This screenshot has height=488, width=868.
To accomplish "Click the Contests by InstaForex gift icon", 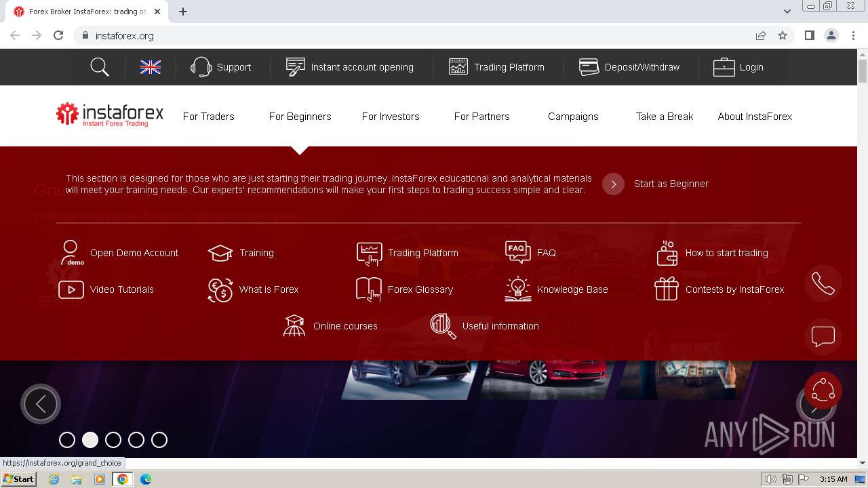I will [667, 289].
